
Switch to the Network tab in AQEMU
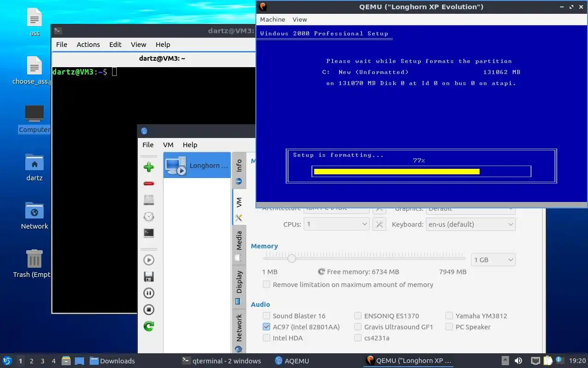[x=239, y=332]
